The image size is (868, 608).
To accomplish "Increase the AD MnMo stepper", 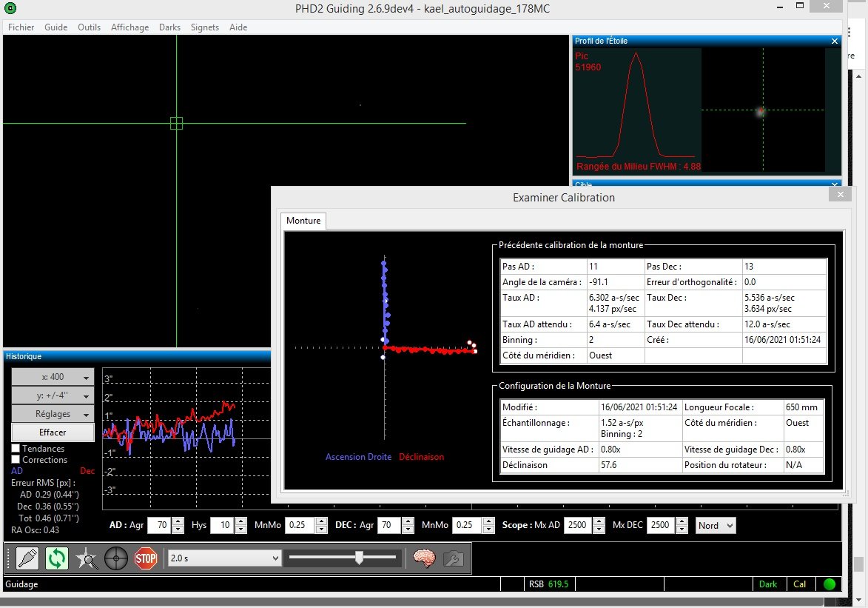I will click(x=322, y=521).
